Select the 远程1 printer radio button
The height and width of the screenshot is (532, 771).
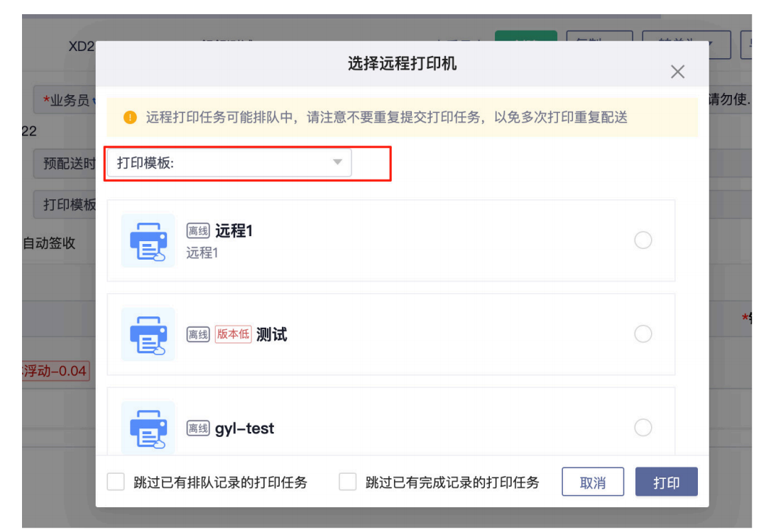tap(642, 241)
